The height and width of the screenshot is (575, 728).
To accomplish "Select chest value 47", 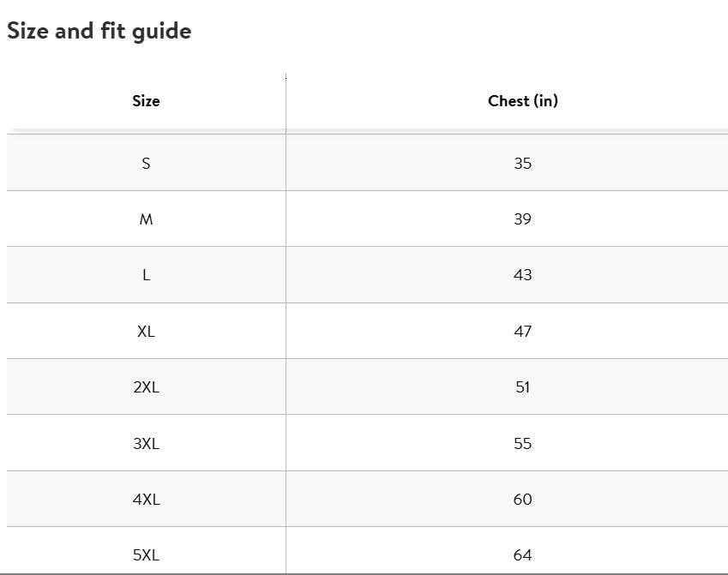I will tap(523, 331).
